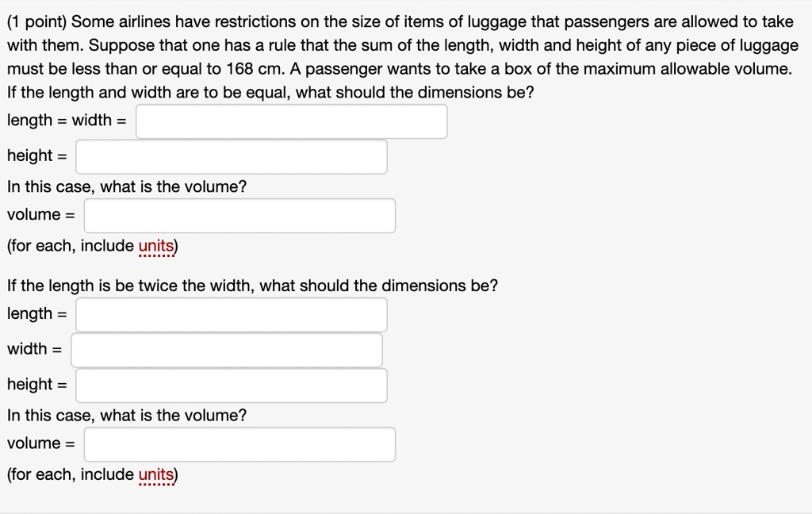Click the length field in the twice-width case

232,315
